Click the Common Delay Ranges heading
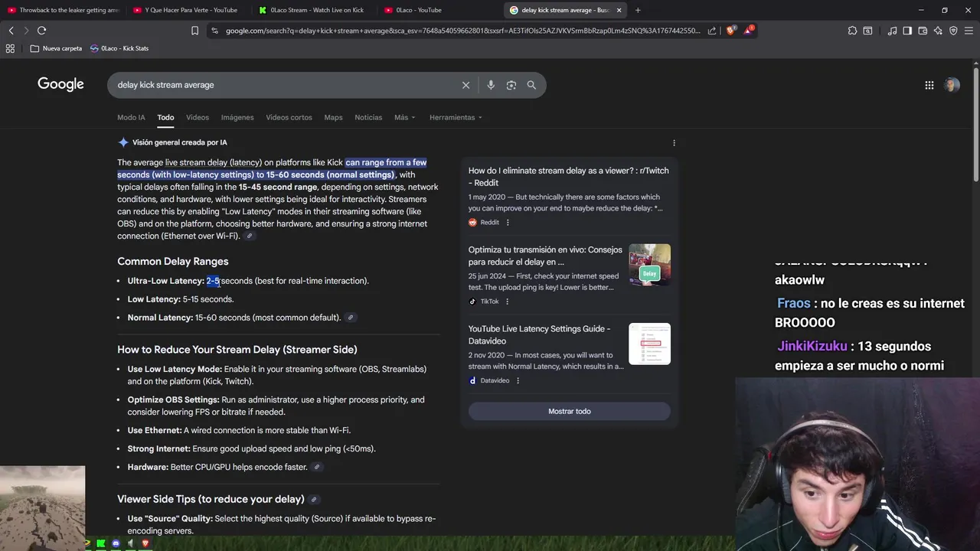The image size is (980, 551). (x=172, y=262)
